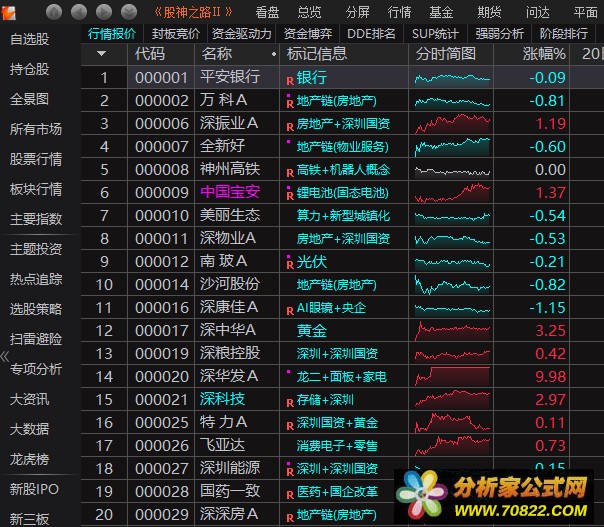Open intraday mini chart for 深华发A
This screenshot has height=527, width=604.
point(452,376)
